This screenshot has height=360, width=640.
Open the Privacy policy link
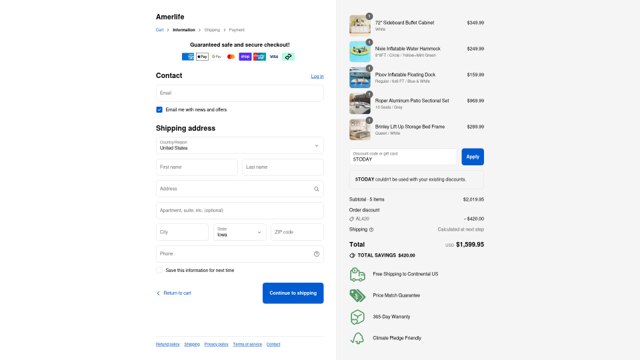(x=216, y=344)
